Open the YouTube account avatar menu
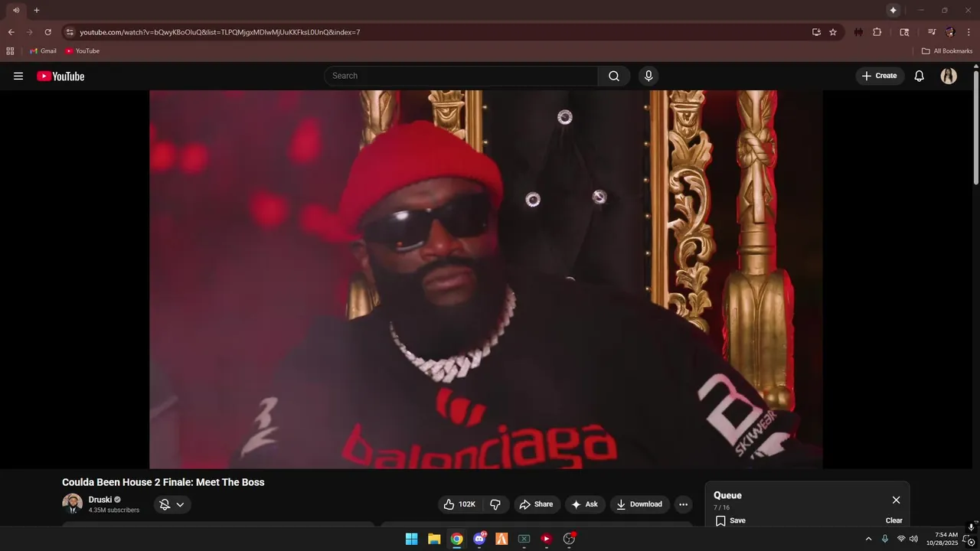This screenshot has width=980, height=551. (949, 76)
